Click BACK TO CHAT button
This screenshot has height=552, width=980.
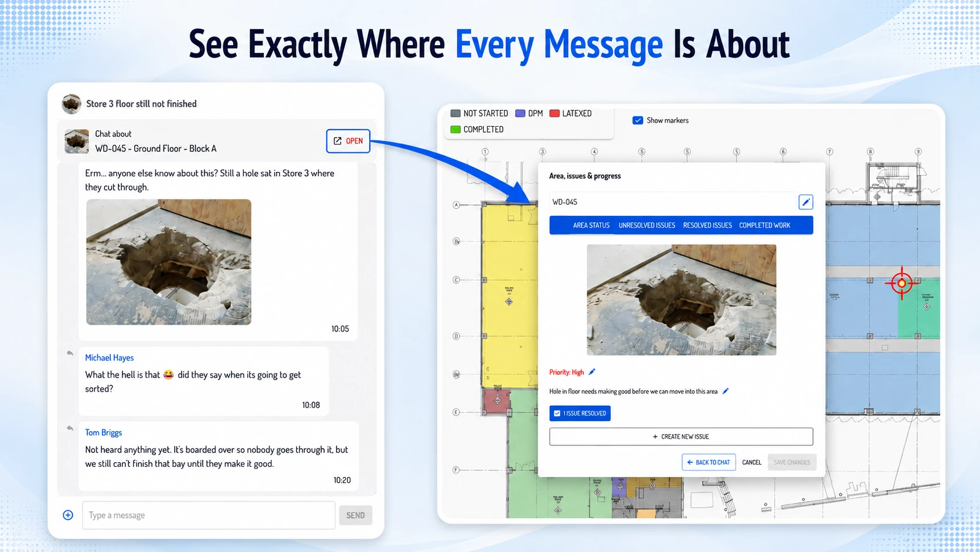point(709,462)
